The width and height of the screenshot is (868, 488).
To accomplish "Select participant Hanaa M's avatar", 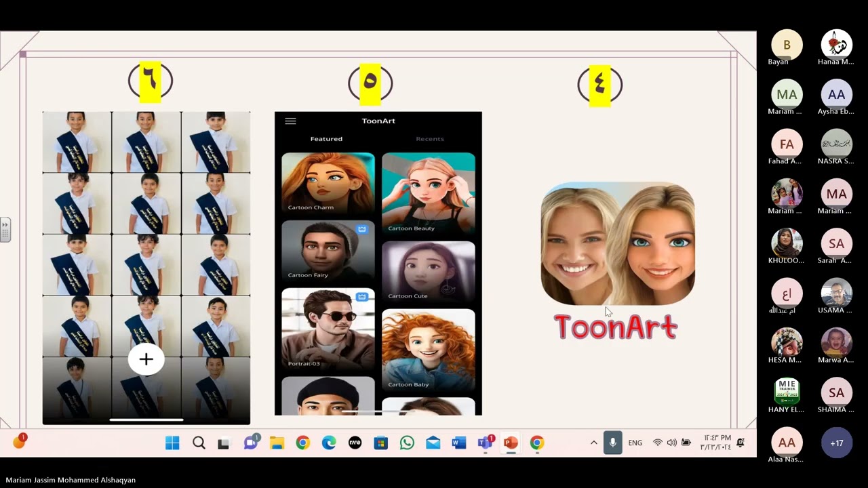I will point(837,45).
